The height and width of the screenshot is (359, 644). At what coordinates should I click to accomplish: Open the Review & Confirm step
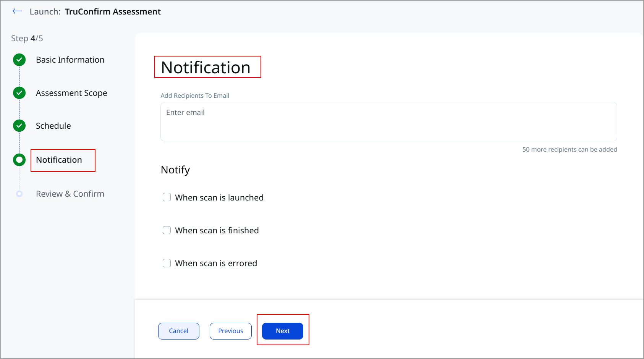(x=70, y=194)
